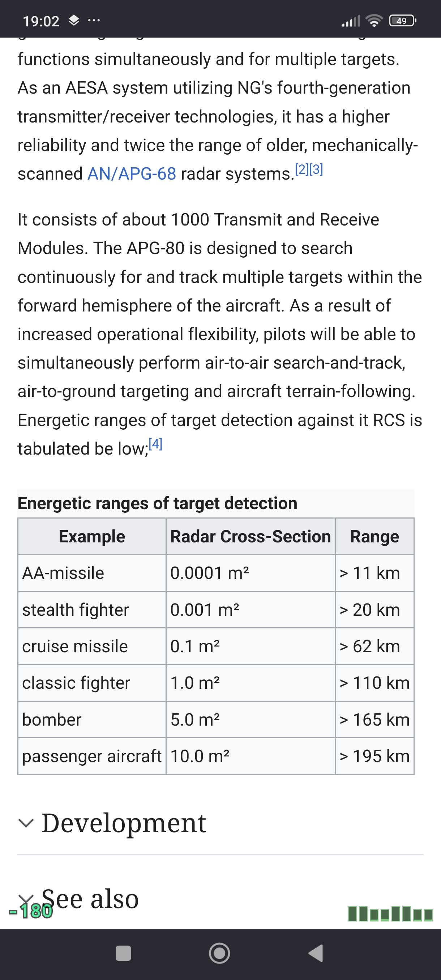Image resolution: width=441 pixels, height=980 pixels.
Task: Tap the battery indicator icon
Action: point(402,21)
